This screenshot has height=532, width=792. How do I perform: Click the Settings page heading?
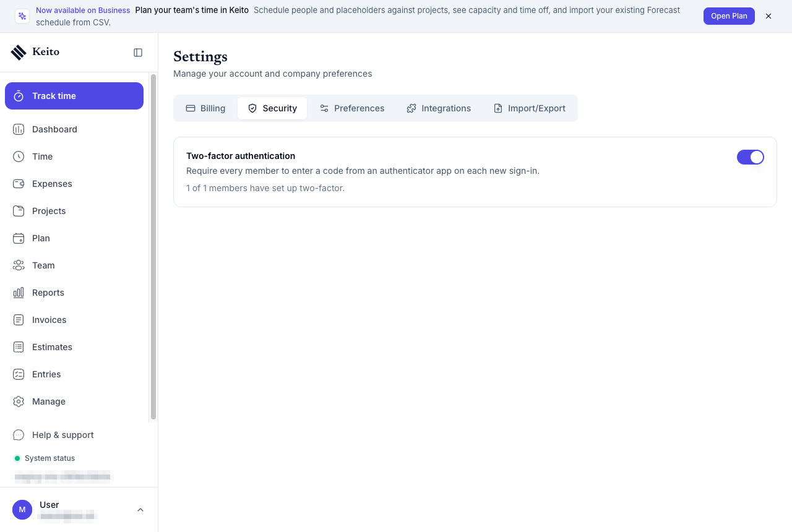[x=200, y=56]
